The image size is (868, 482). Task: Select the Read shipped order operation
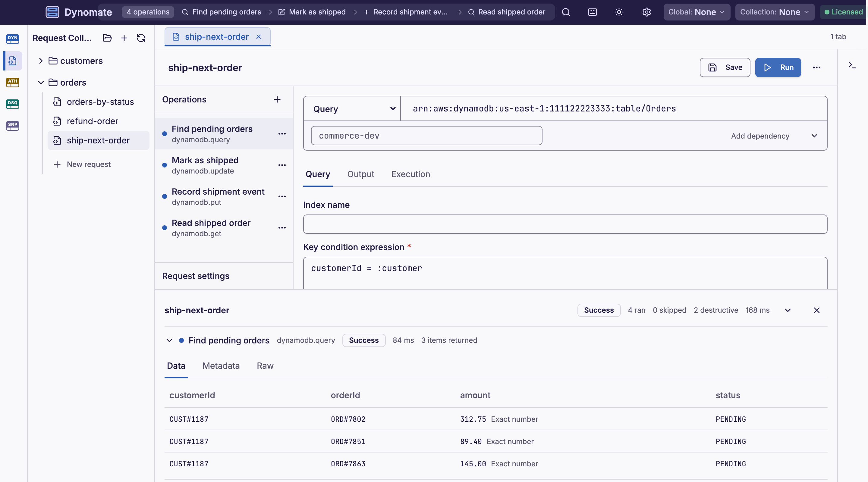click(223, 228)
